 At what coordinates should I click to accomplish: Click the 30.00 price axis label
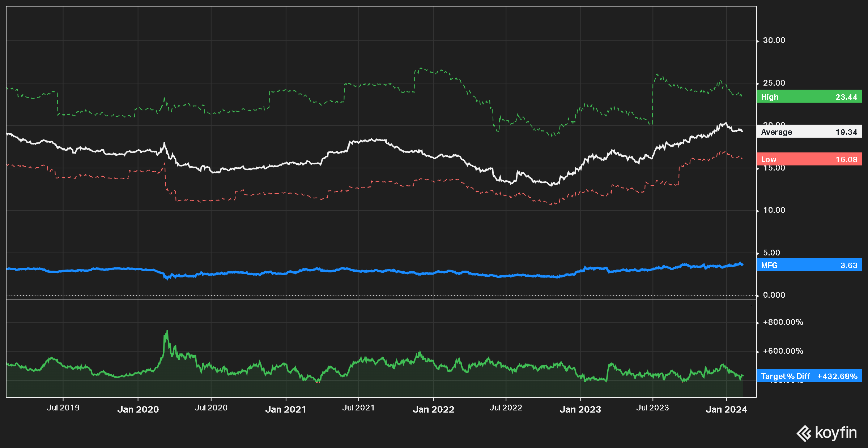(x=774, y=40)
